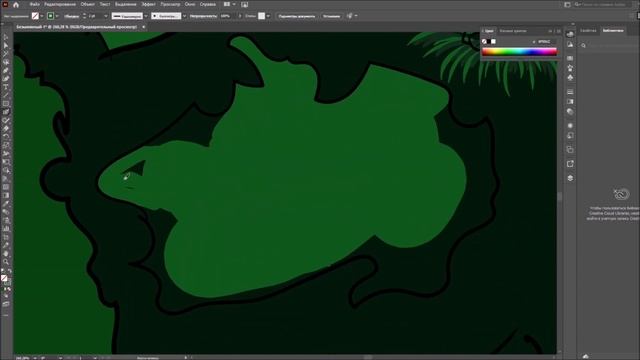Click the opacity percentage field
640x360 pixels.
228,16
